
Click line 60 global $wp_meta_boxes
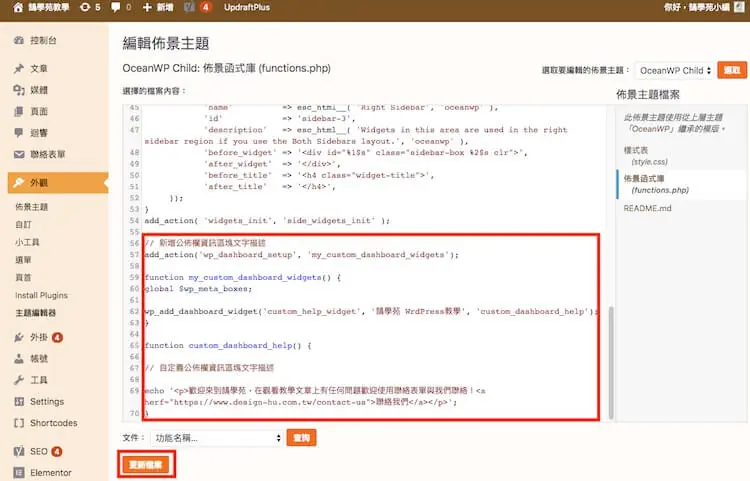[x=198, y=289]
